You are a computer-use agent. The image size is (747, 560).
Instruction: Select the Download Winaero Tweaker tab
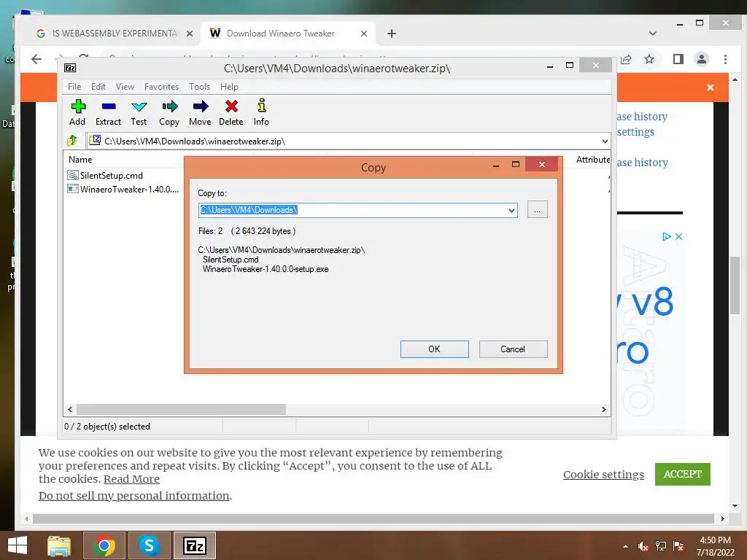coord(280,34)
